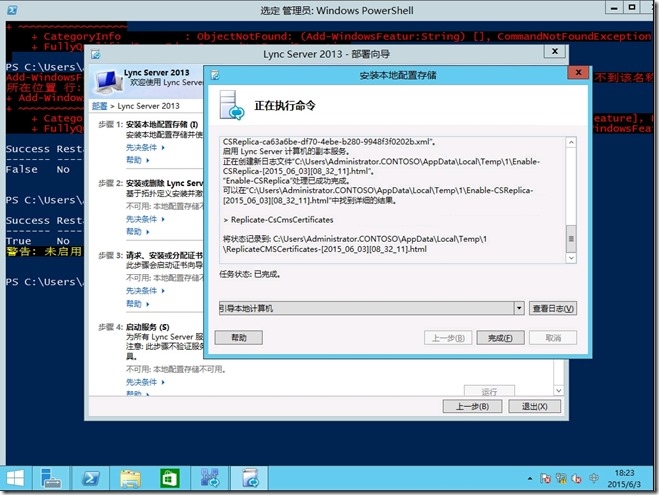Click the log output scrollbar thumb
The height and width of the screenshot is (495, 659).
point(571,238)
